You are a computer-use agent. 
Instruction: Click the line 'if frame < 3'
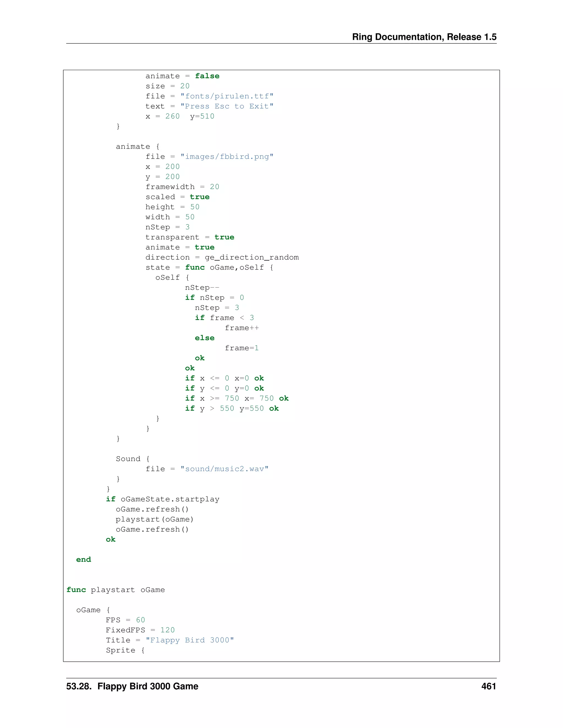point(225,318)
